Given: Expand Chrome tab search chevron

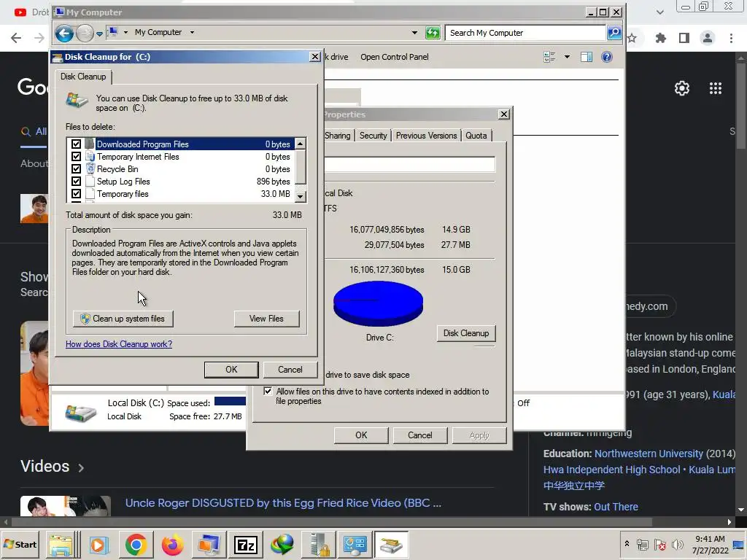Looking at the screenshot, I should click(x=659, y=12).
